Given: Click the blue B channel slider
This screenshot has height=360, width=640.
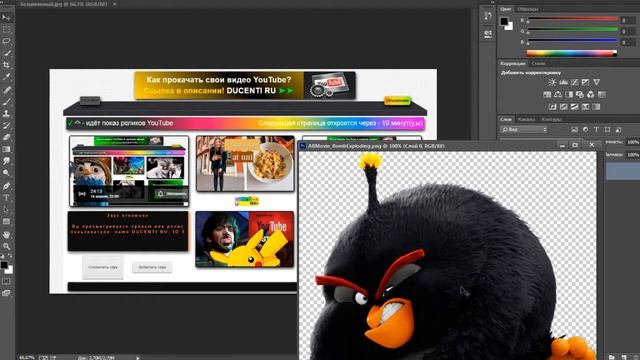Looking at the screenshot, I should click(x=573, y=40).
